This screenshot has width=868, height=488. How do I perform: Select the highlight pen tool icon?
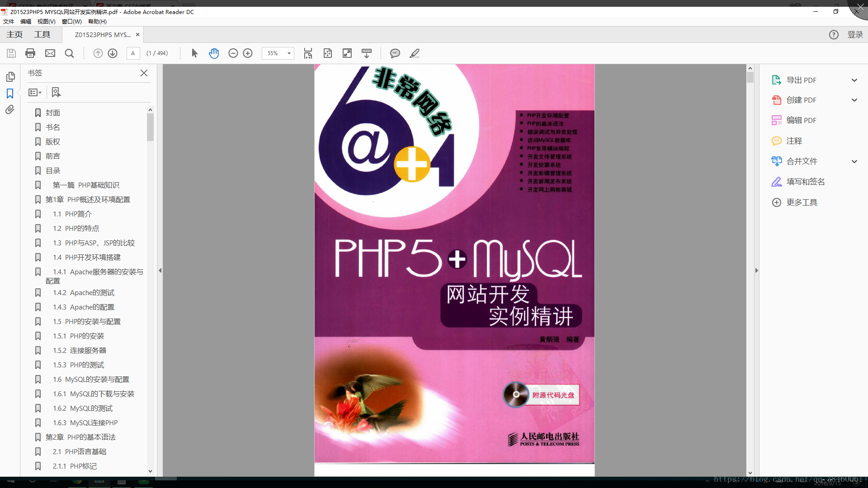point(415,53)
